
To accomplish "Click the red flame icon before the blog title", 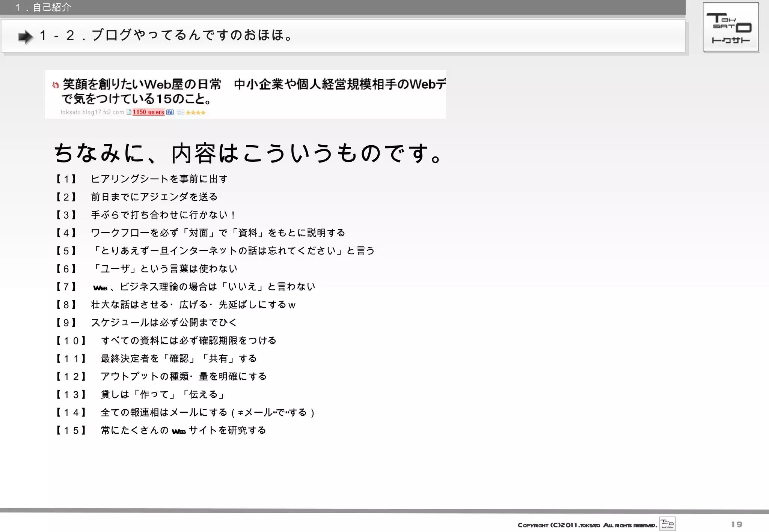I will 56,85.
